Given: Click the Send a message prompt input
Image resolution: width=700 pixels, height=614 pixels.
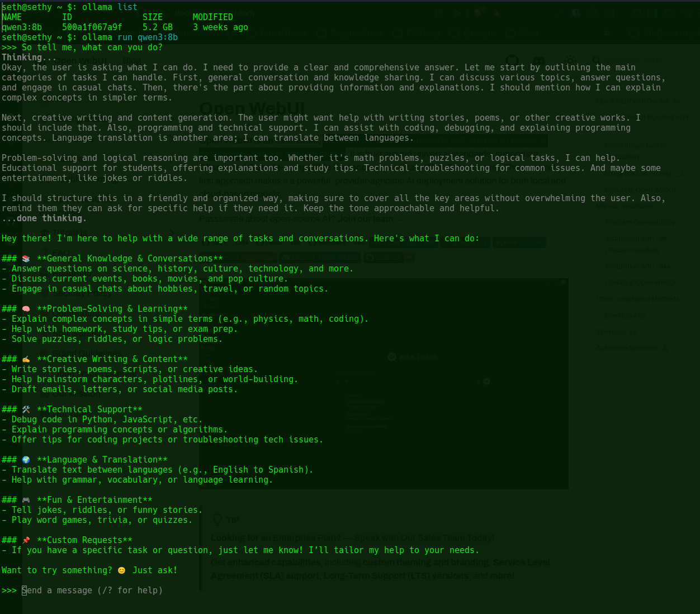Looking at the screenshot, I should 92,591.
